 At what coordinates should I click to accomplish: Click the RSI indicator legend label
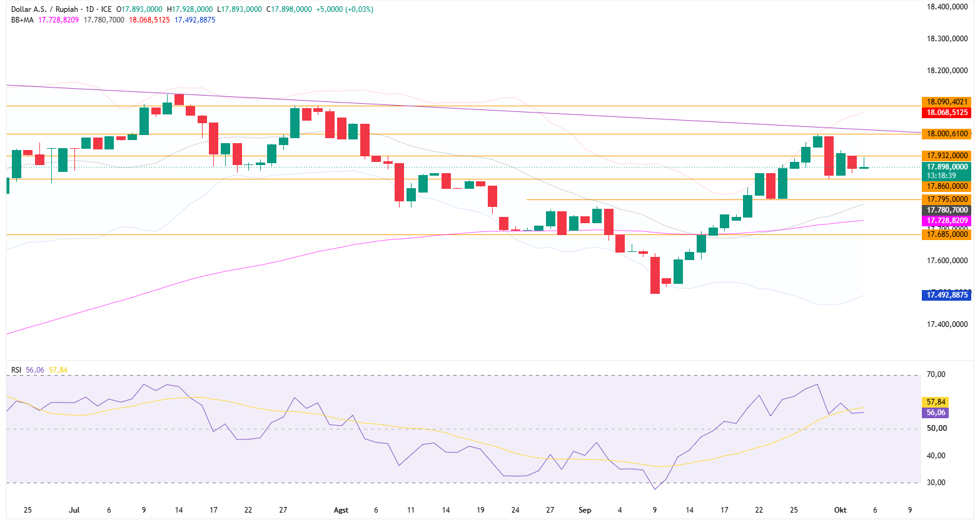tap(16, 370)
